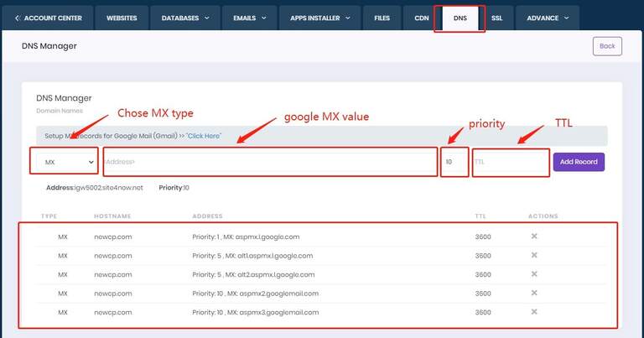This screenshot has height=338, width=644.
Task: Open the CDN tab
Action: pos(422,18)
